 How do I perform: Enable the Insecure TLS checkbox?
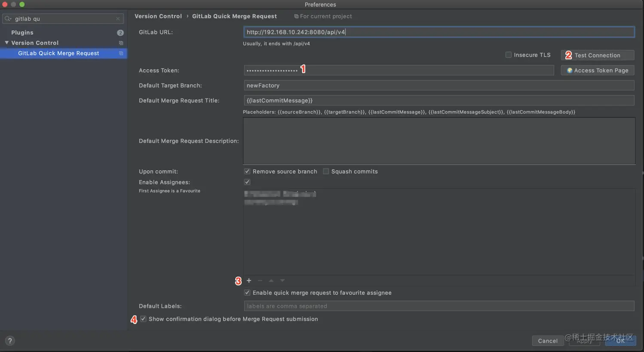(509, 55)
